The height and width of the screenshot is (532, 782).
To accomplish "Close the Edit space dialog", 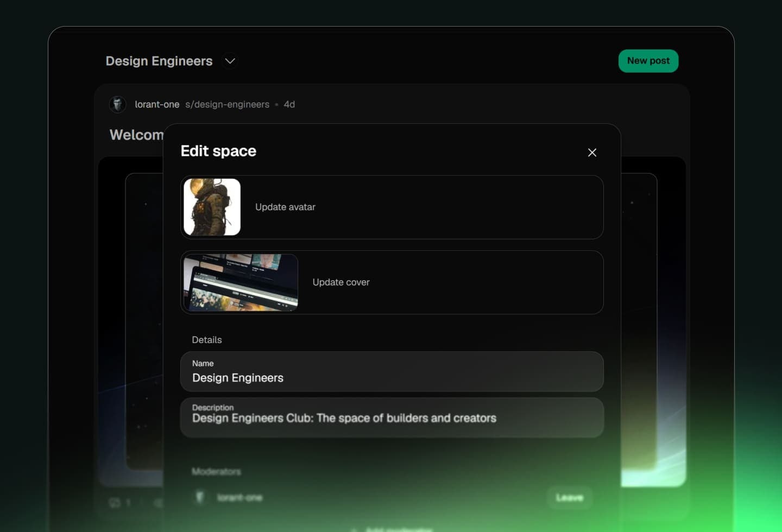I will [592, 153].
